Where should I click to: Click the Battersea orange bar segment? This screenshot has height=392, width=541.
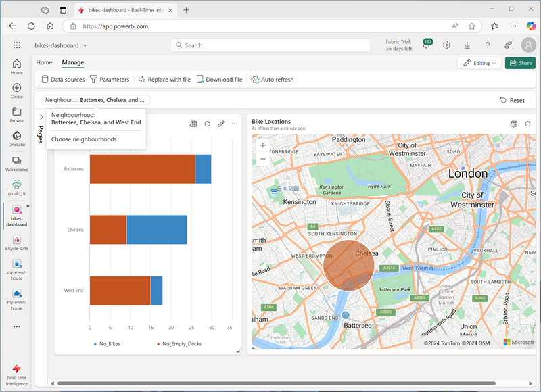(x=142, y=169)
